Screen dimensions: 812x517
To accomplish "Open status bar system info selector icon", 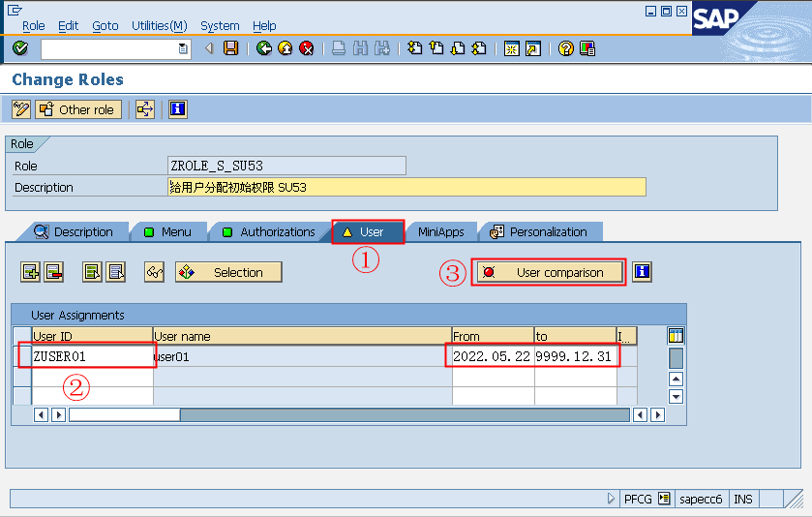I will click(x=664, y=499).
